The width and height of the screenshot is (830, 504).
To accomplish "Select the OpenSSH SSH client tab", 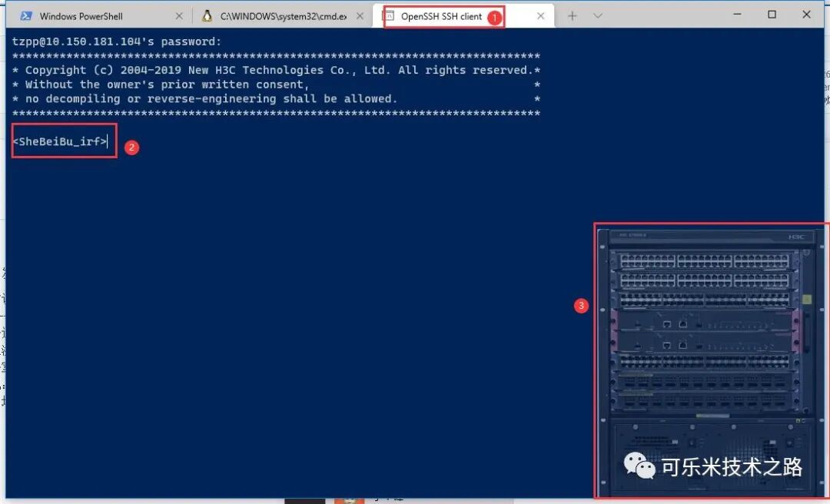I will [463, 16].
